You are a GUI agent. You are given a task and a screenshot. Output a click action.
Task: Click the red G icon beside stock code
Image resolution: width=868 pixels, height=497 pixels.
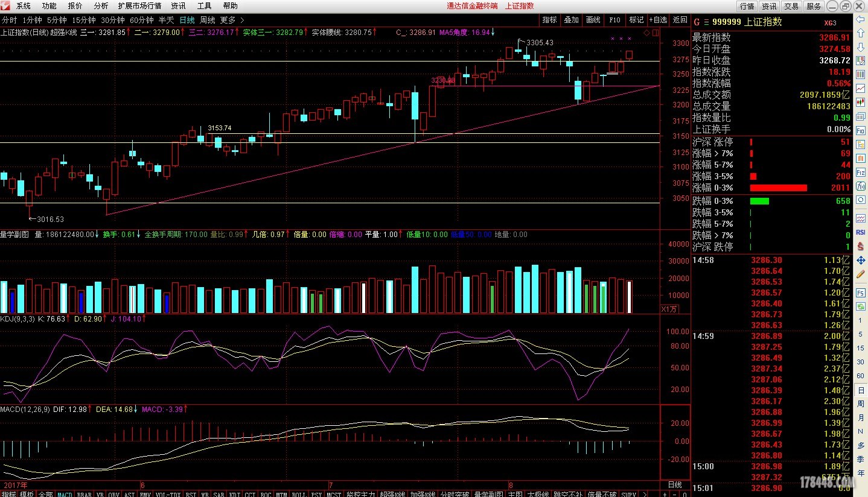(697, 22)
